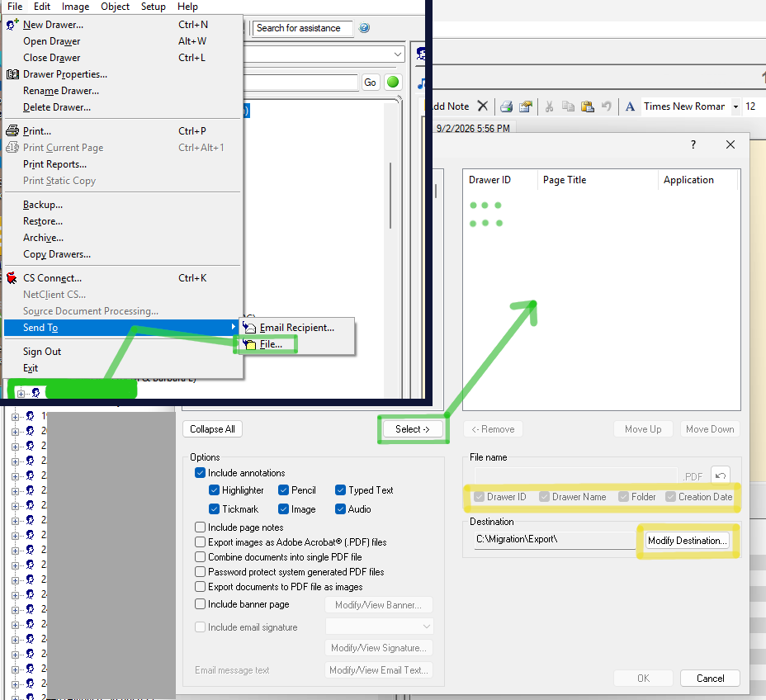Enable Combine documents into single PDF file

[200, 557]
